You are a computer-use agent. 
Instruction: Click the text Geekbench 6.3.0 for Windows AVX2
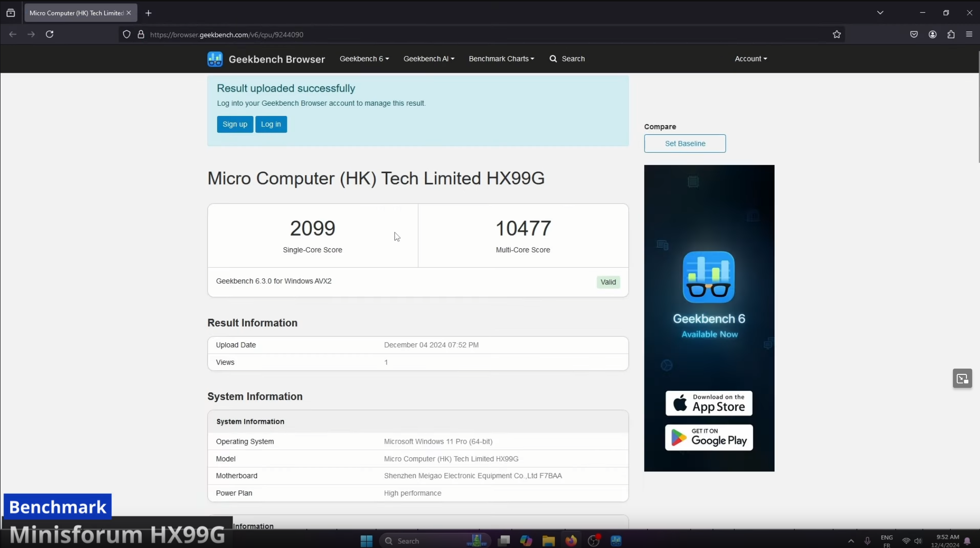[x=273, y=281]
